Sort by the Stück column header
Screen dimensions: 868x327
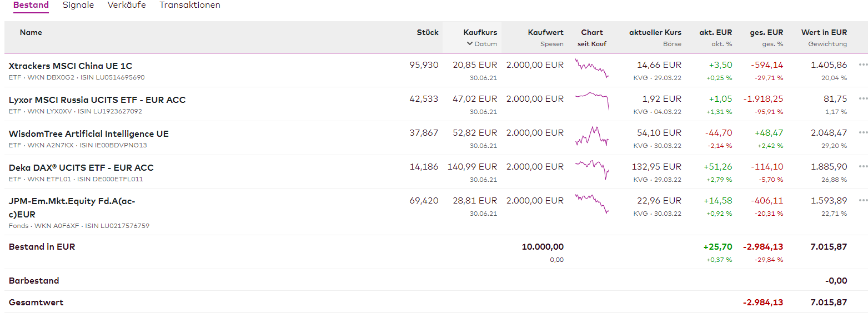pos(427,32)
